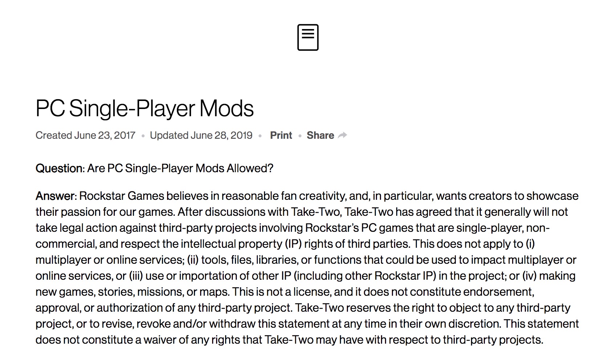This screenshot has height=364, width=600.
Task: Click the line starting approval, or authorization
Action: pos(303,308)
